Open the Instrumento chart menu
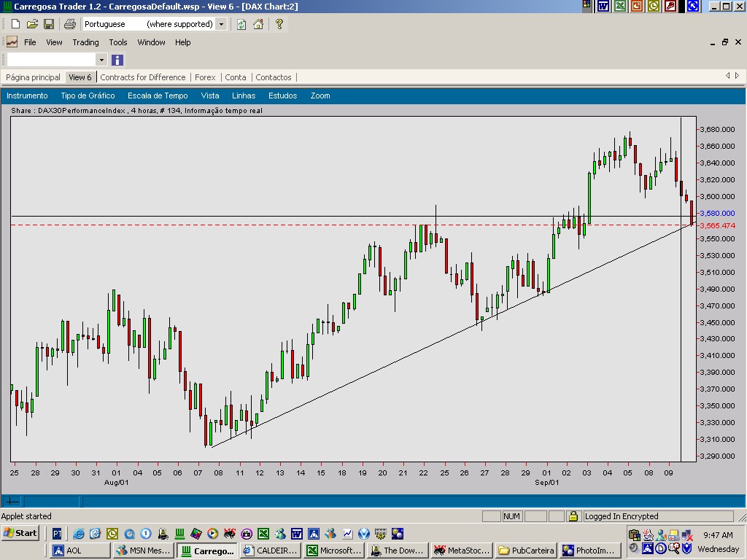Viewport: 747px width, 560px height. tap(27, 96)
